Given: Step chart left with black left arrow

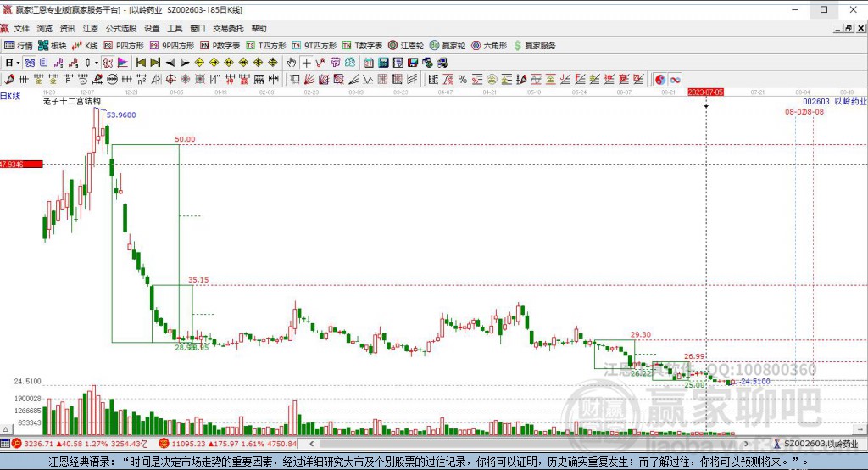Looking at the screenshot, I should (170, 63).
